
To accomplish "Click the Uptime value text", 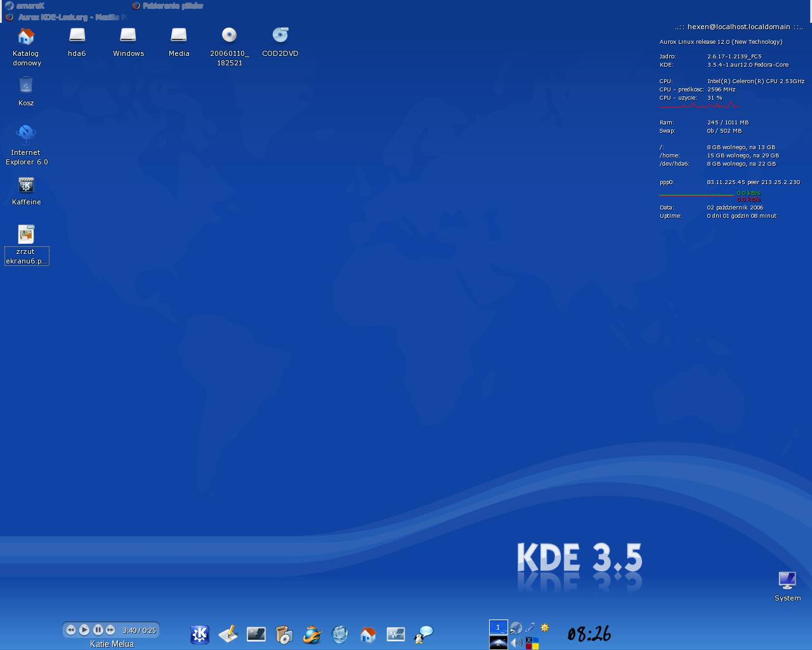I will (x=742, y=216).
